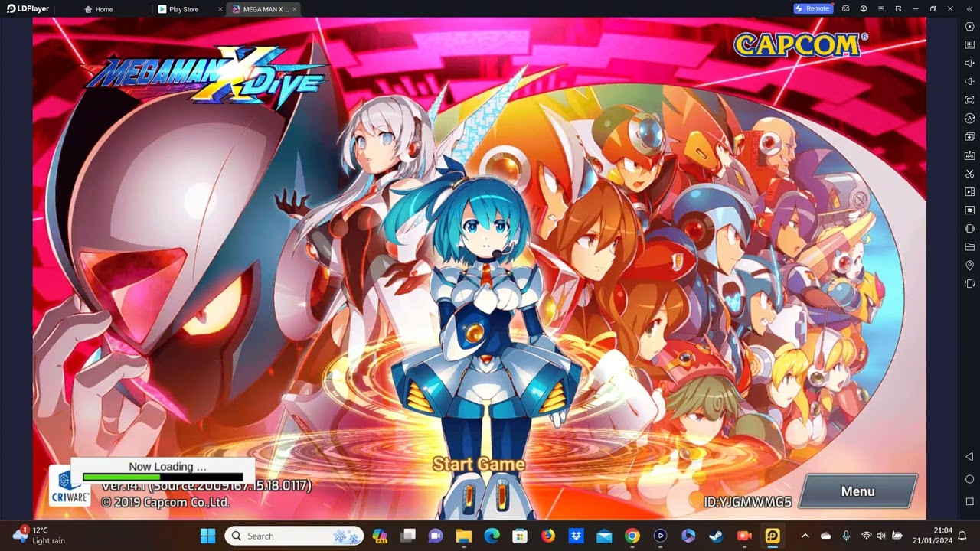Open shared folder icon in sidebar
The width and height of the screenshot is (980, 551).
pos(969,247)
